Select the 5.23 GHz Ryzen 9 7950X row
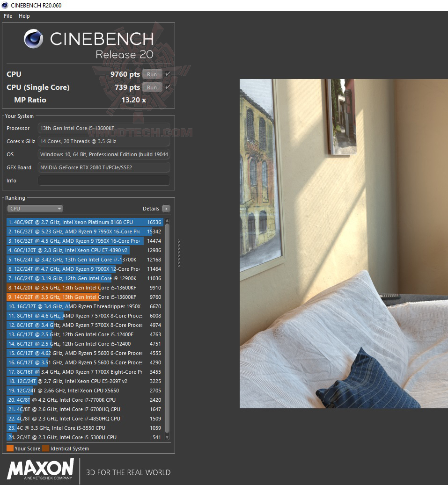The height and width of the screenshot is (485, 448). pos(85,232)
